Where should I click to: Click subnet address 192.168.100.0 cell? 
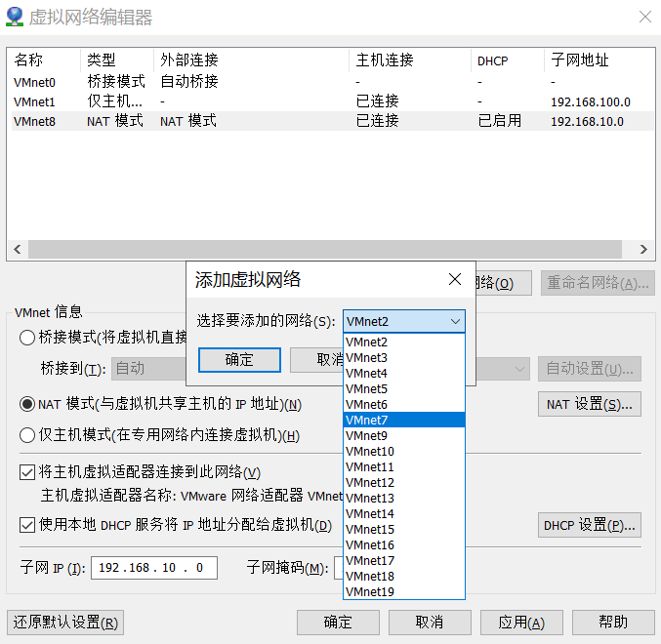590,101
